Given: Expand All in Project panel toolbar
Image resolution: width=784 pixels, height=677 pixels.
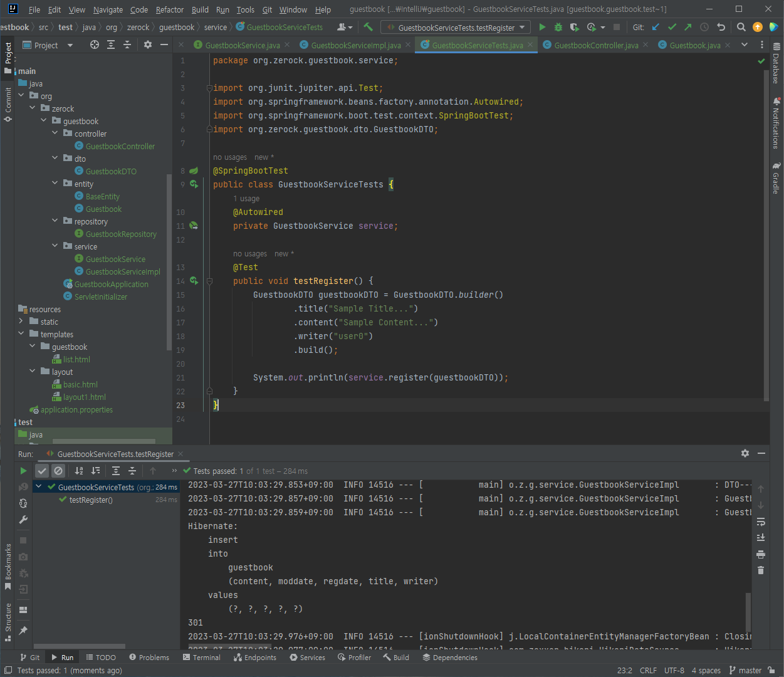Looking at the screenshot, I should (111, 45).
